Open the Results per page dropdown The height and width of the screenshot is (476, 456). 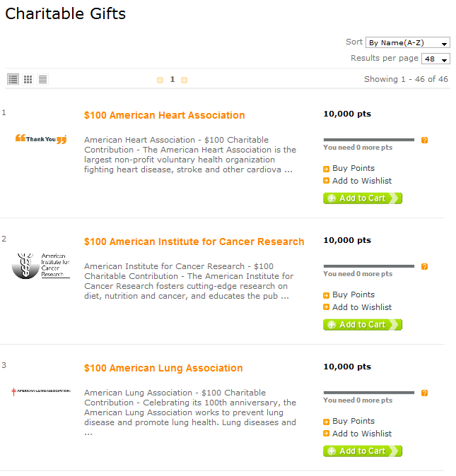coord(435,59)
